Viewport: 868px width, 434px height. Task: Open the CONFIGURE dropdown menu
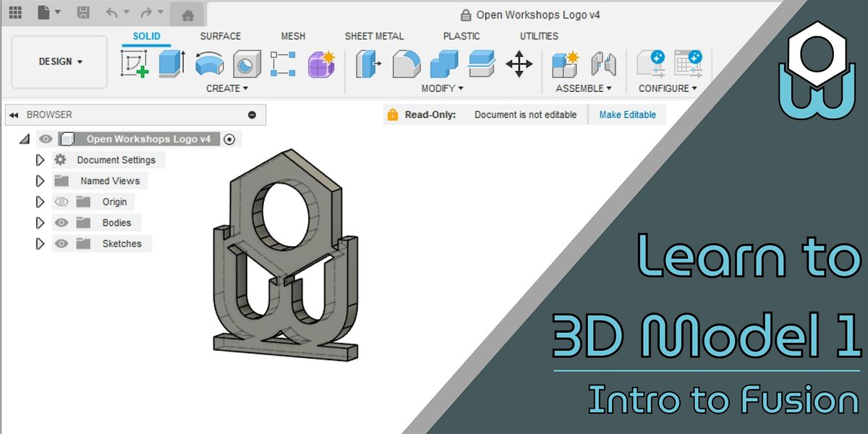668,88
